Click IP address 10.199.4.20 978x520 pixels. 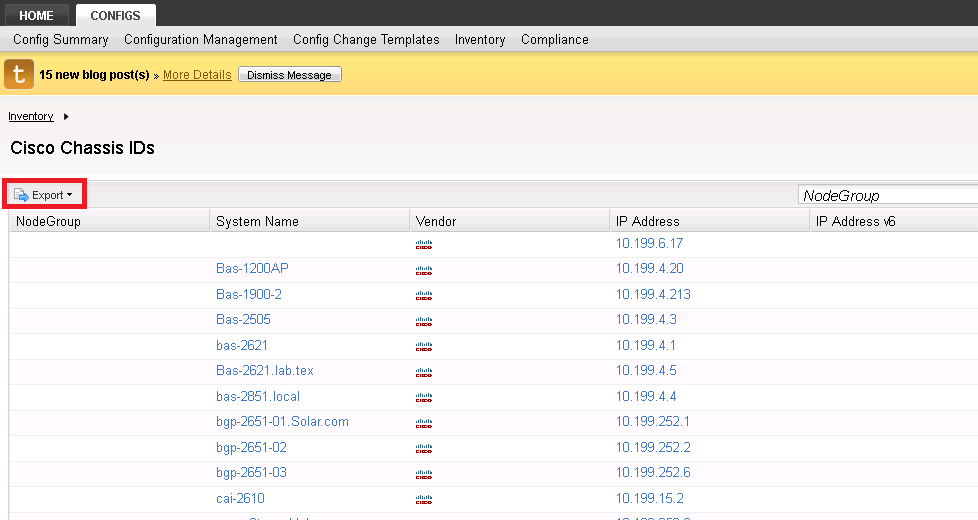(649, 268)
